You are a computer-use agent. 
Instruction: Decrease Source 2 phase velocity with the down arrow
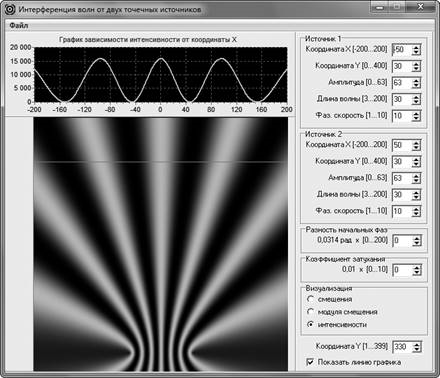(416, 214)
